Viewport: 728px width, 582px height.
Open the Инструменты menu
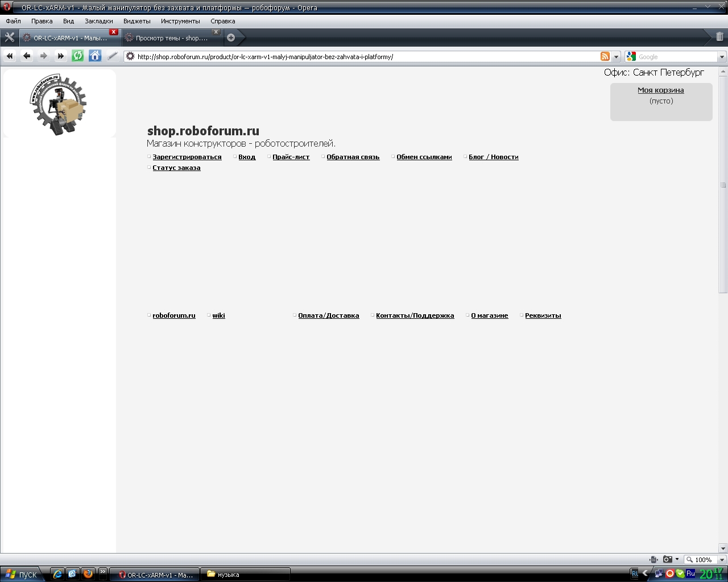[x=180, y=21]
